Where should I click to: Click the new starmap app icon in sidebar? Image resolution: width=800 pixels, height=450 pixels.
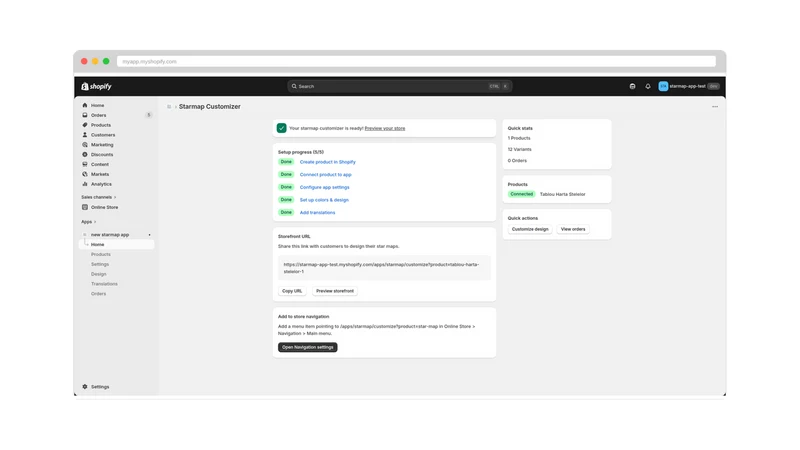tap(85, 235)
